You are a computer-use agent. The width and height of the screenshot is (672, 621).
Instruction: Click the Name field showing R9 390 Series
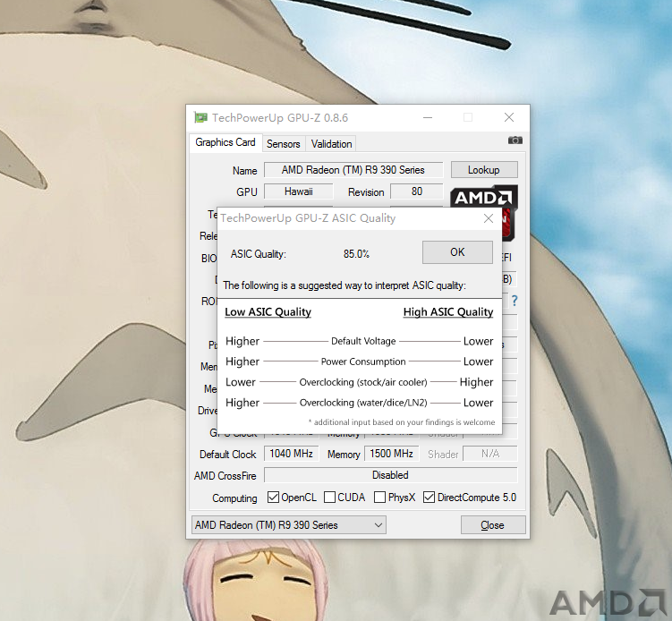353,170
